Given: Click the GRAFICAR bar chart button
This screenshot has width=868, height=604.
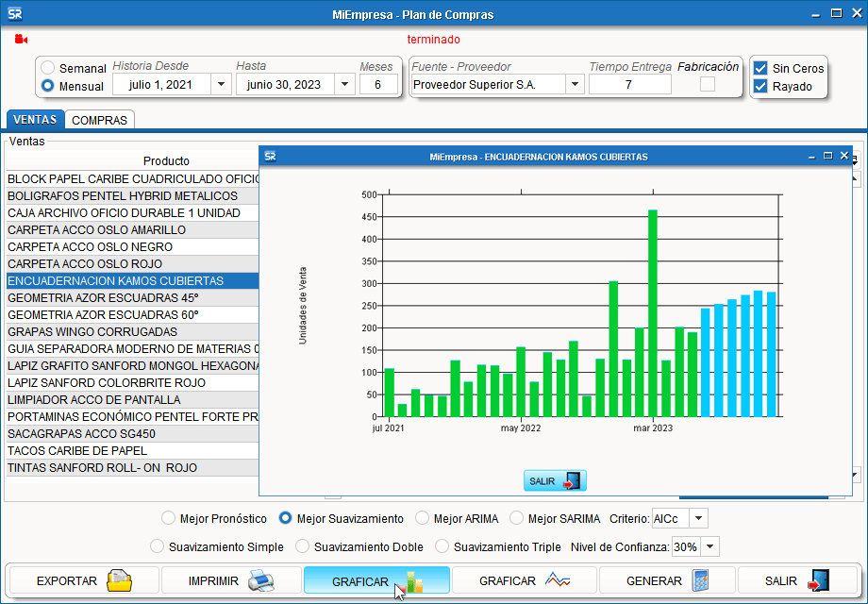Looking at the screenshot, I should click(x=376, y=580).
